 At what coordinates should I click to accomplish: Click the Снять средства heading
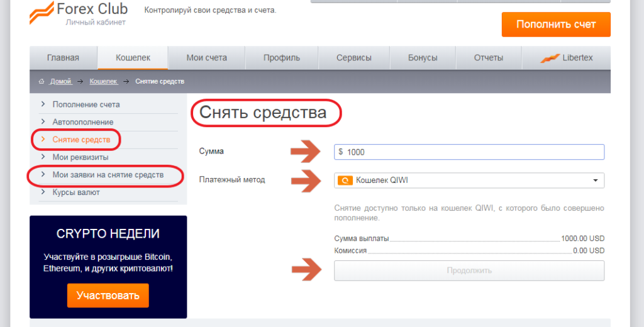coord(263,113)
